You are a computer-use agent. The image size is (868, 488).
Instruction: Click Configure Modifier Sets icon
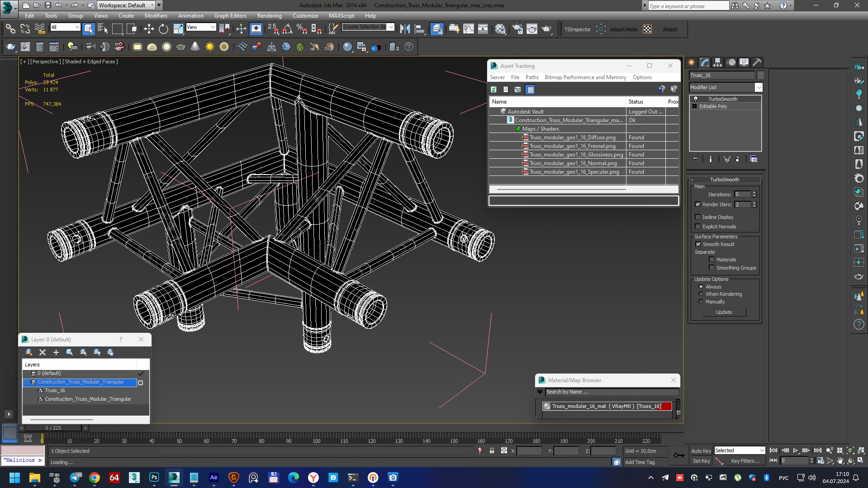point(754,159)
